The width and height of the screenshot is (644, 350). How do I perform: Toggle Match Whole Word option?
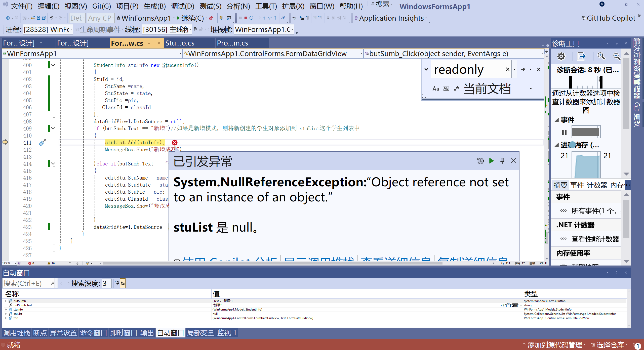point(446,89)
